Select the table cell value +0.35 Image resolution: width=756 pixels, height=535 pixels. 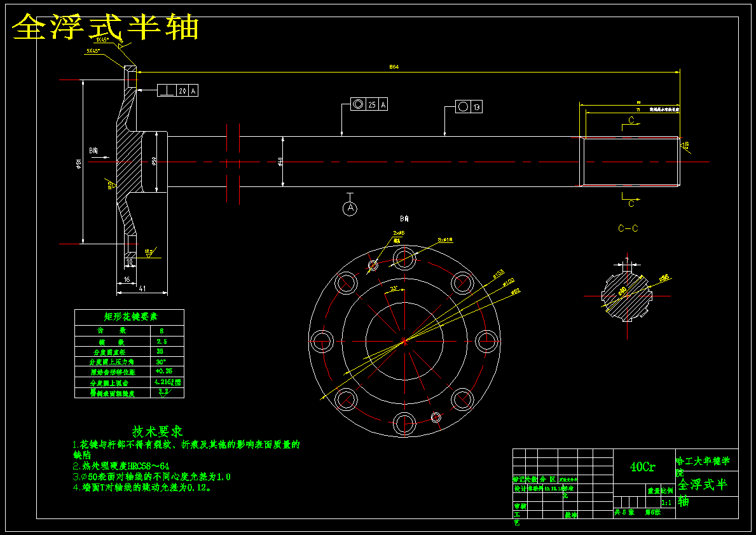pyautogui.click(x=164, y=371)
